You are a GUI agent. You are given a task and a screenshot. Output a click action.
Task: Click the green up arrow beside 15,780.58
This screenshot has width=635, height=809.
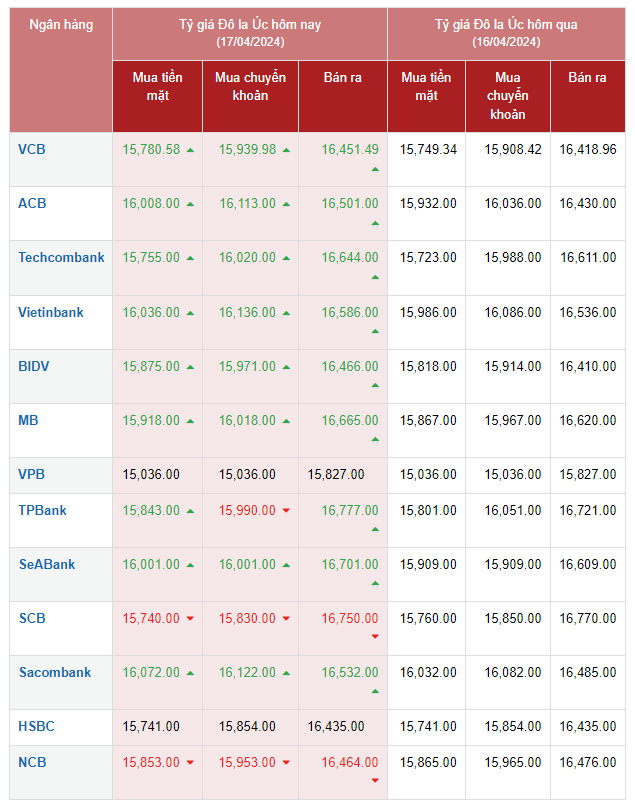click(x=190, y=150)
